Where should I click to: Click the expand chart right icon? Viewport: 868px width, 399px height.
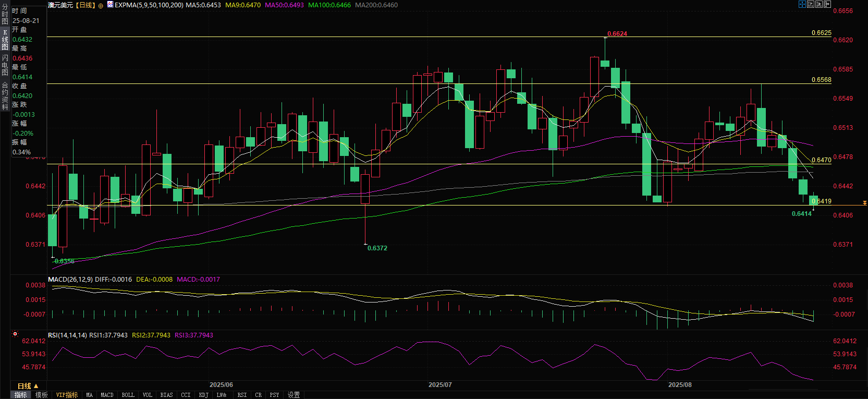click(827, 4)
